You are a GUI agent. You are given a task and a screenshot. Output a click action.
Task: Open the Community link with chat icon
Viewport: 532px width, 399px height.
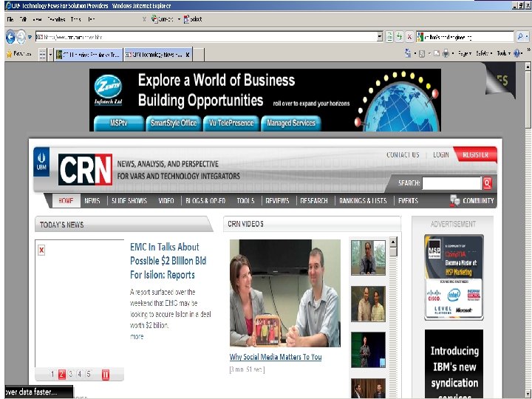pyautogui.click(x=472, y=201)
